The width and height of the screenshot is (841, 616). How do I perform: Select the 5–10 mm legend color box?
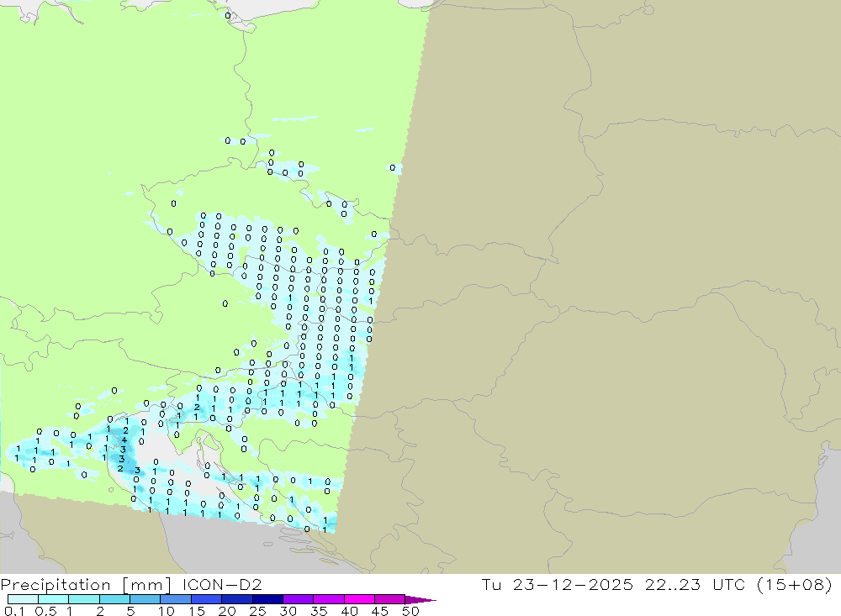(x=145, y=599)
